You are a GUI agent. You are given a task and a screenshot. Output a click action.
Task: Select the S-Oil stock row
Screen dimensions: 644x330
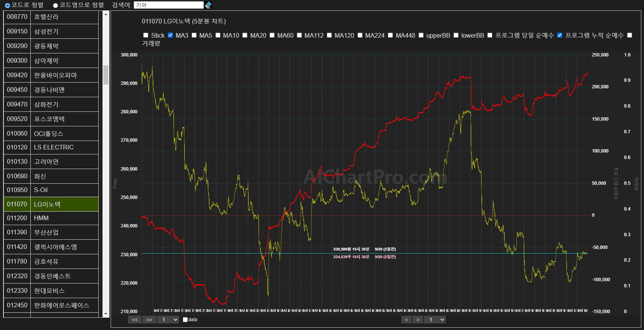coord(51,190)
